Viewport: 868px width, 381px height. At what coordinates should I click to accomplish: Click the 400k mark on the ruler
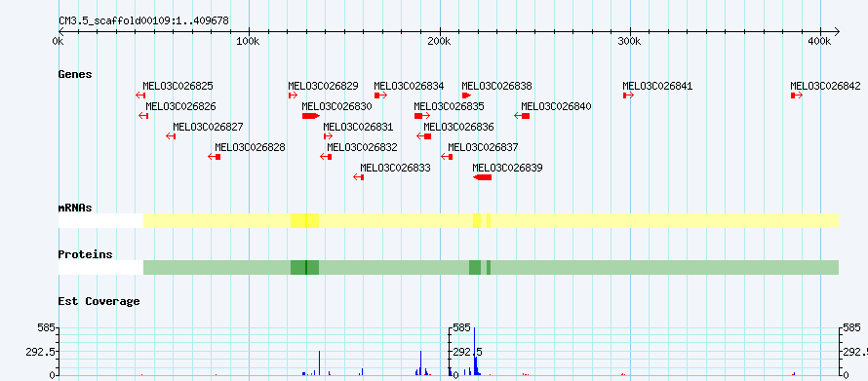pos(820,42)
